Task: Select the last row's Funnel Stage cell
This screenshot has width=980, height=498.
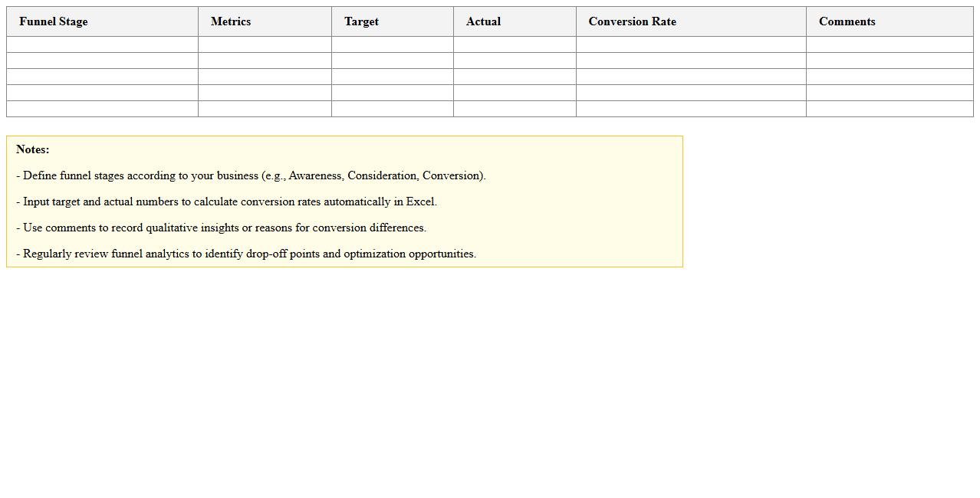Action: point(102,109)
